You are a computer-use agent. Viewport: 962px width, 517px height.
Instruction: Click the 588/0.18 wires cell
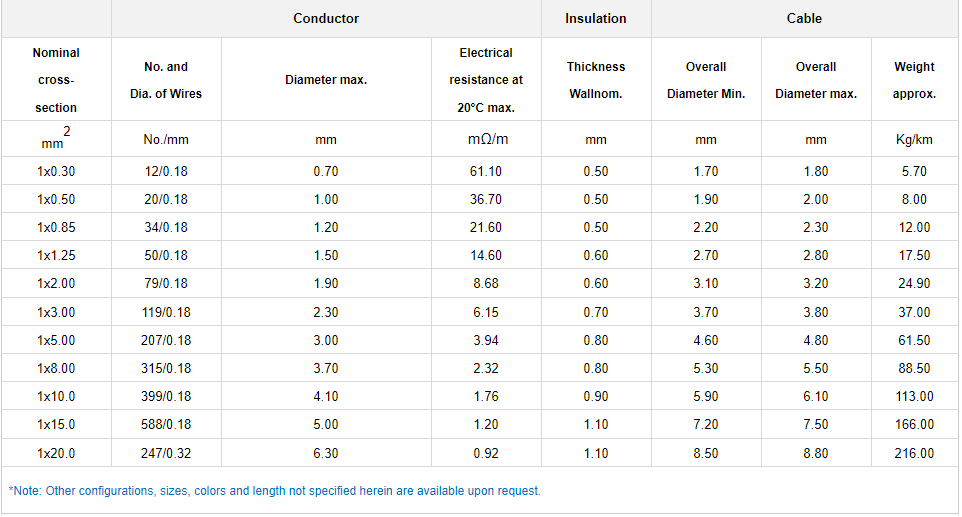[166, 425]
